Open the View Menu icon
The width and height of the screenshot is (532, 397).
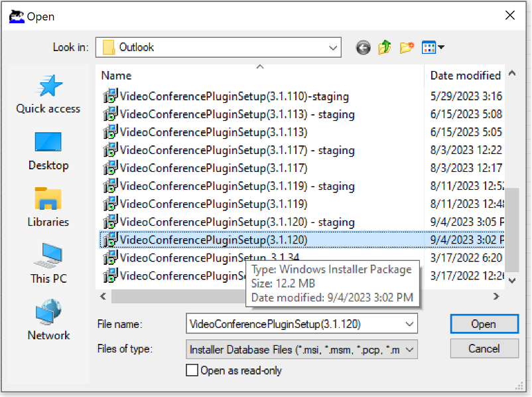click(x=429, y=48)
